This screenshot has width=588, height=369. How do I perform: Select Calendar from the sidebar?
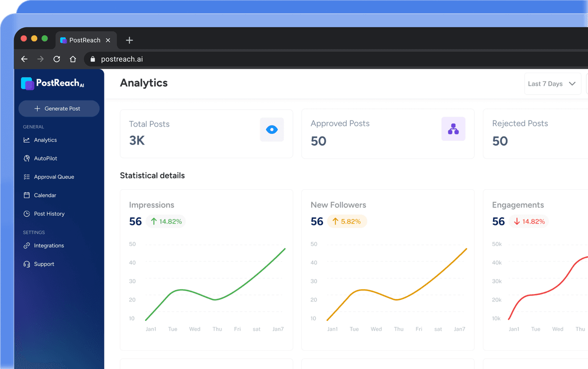(45, 195)
